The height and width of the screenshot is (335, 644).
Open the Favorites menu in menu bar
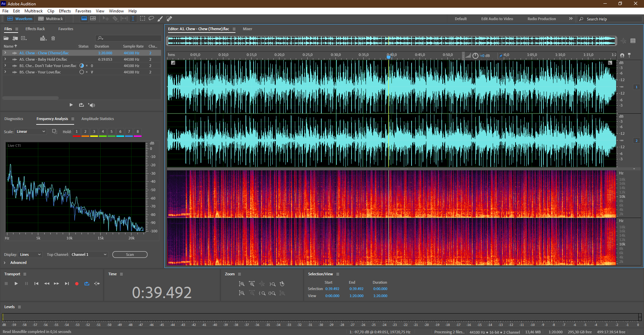(x=83, y=11)
